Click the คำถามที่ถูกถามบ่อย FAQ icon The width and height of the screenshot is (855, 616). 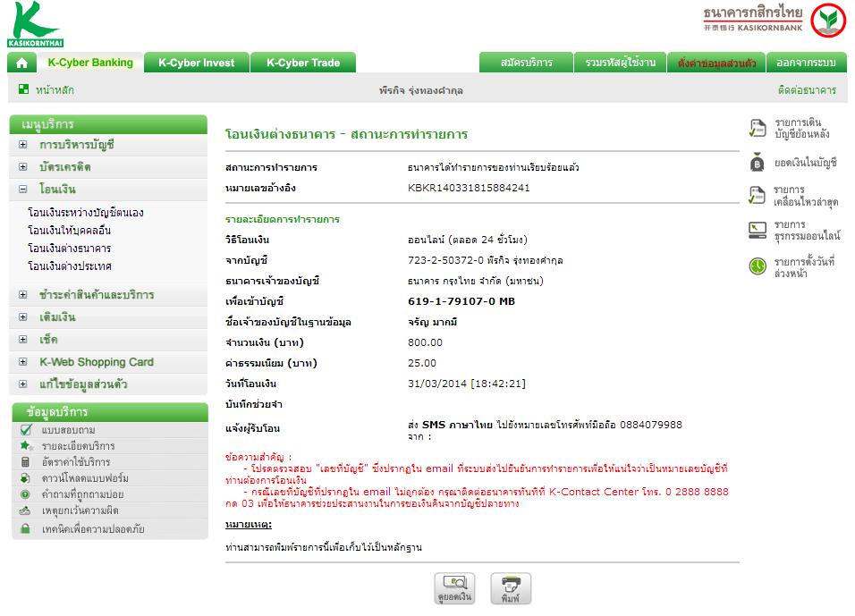(x=25, y=494)
